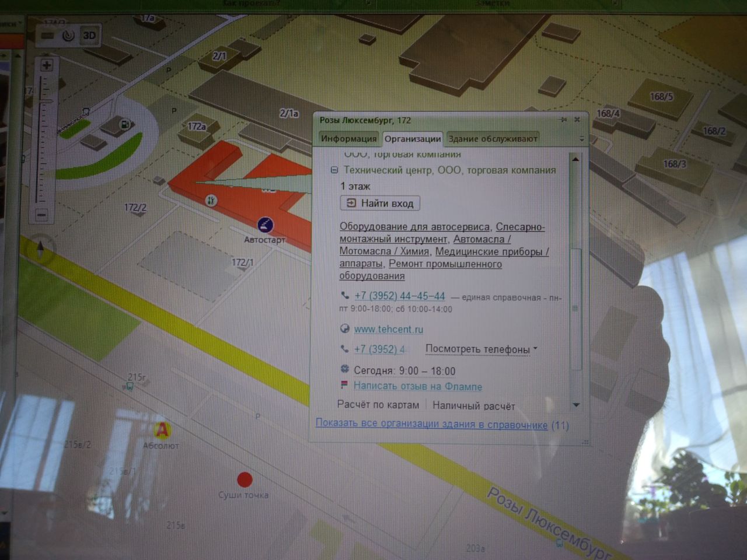Click the Розы Люксембург street name label

pyautogui.click(x=548, y=524)
